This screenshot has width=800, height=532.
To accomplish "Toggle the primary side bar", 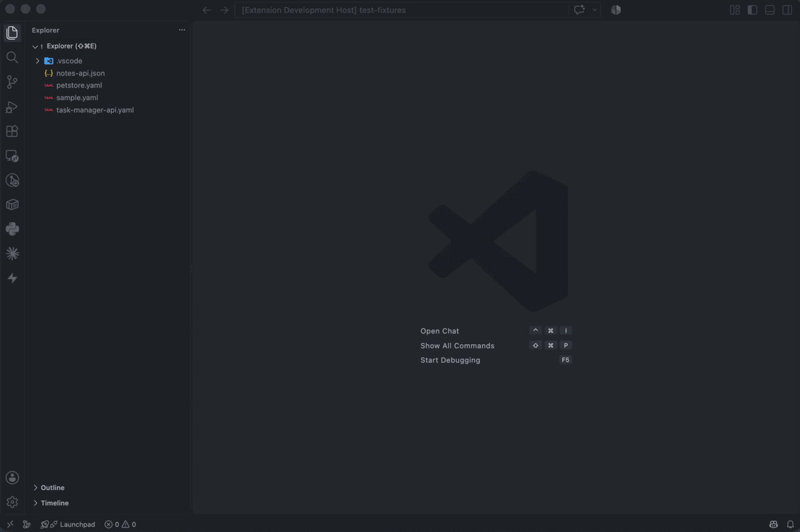I will tap(752, 10).
